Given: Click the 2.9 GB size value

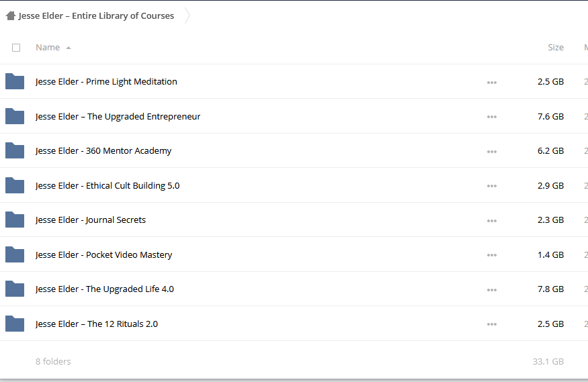Looking at the screenshot, I should 550,186.
